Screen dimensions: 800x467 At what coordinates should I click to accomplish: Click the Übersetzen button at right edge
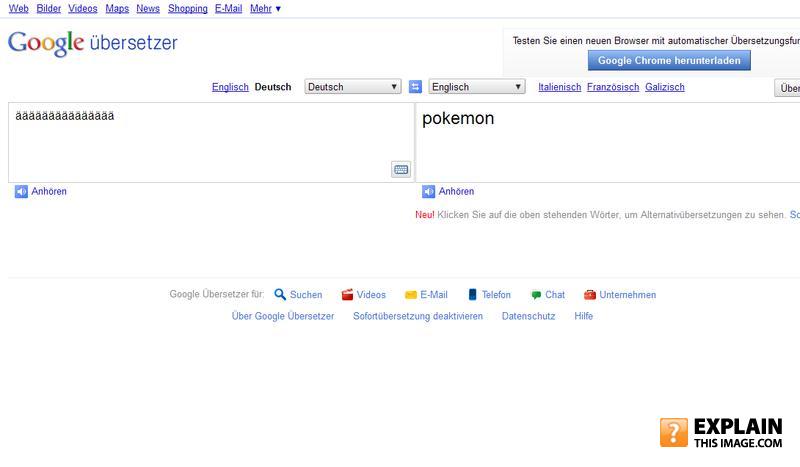coord(787,88)
